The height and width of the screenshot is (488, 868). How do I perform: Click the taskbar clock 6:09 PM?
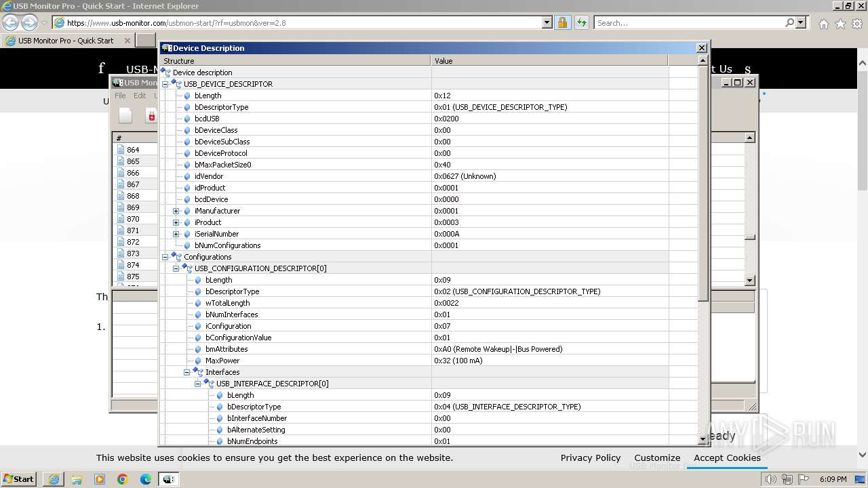tap(833, 479)
